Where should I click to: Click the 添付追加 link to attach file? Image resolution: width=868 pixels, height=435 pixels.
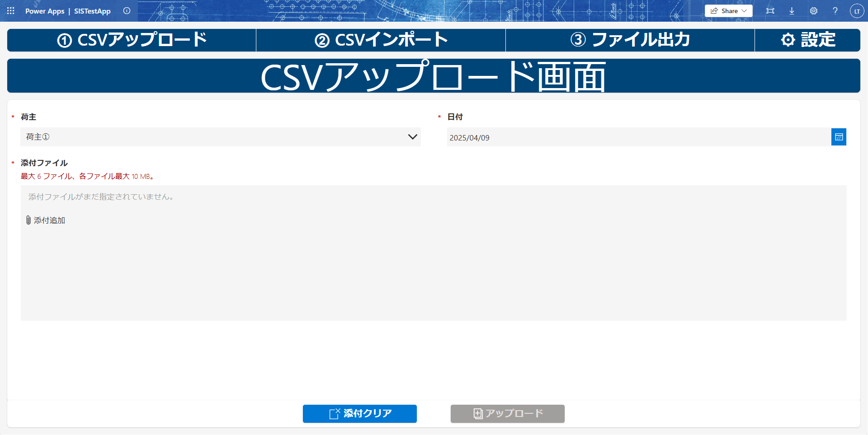[x=50, y=220]
